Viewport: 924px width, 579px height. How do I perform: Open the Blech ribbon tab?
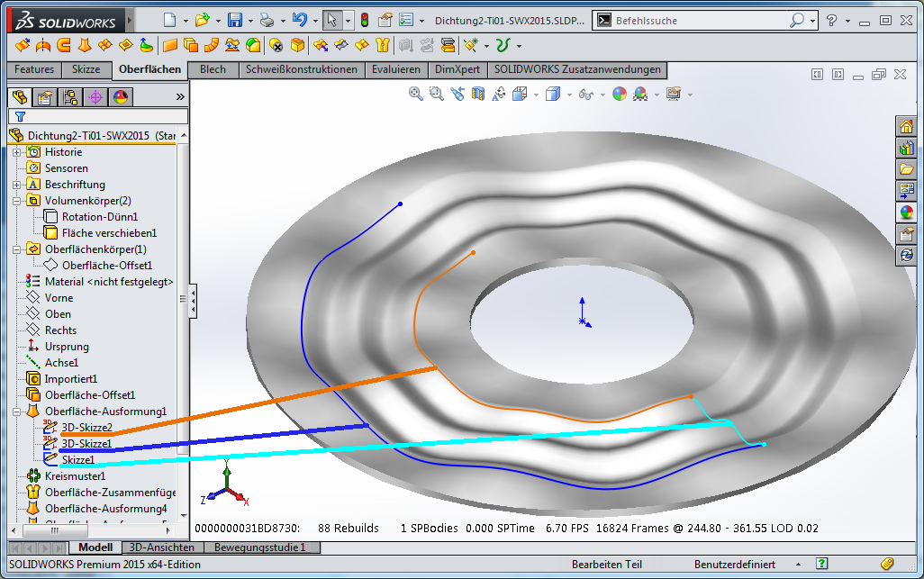pyautogui.click(x=213, y=69)
